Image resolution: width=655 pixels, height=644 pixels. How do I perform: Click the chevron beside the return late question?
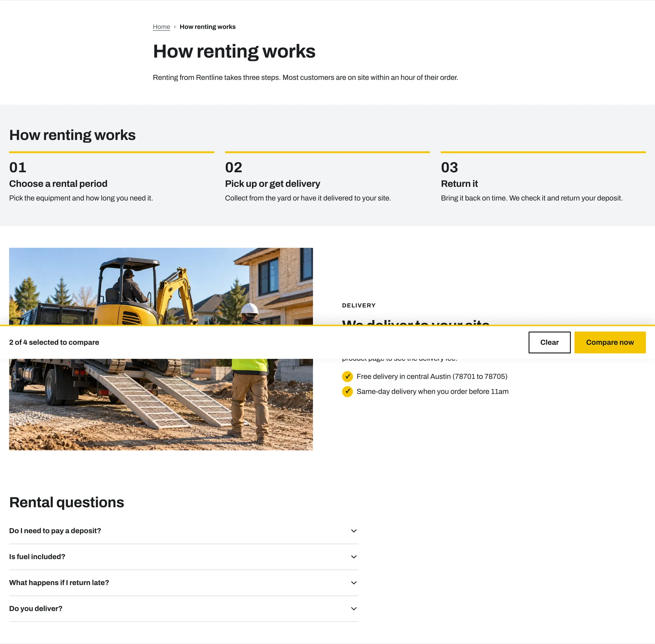coord(353,583)
